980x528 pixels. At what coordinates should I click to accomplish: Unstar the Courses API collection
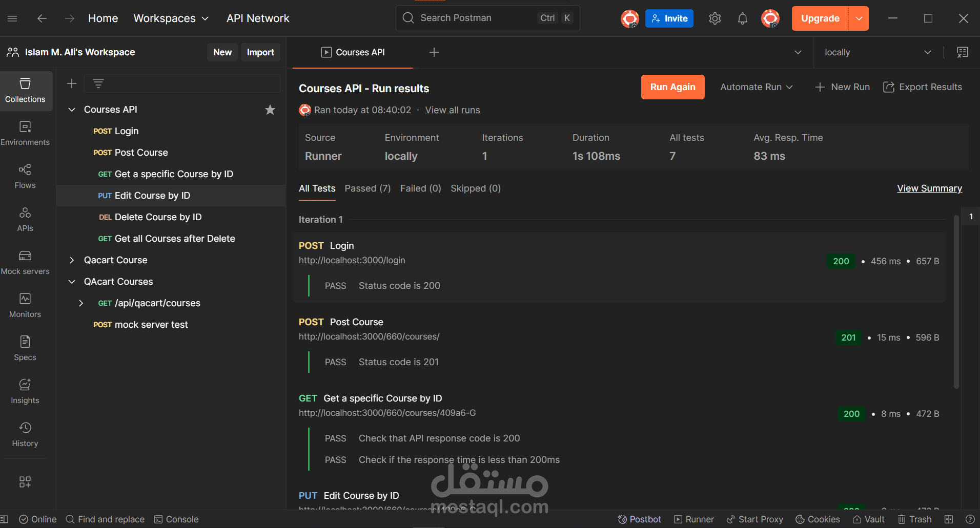[x=270, y=110]
